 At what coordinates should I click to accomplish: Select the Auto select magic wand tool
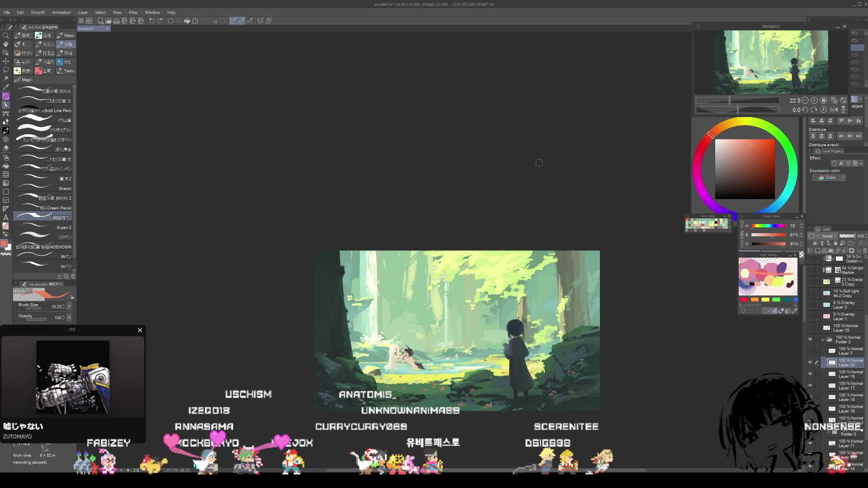pos(6,79)
